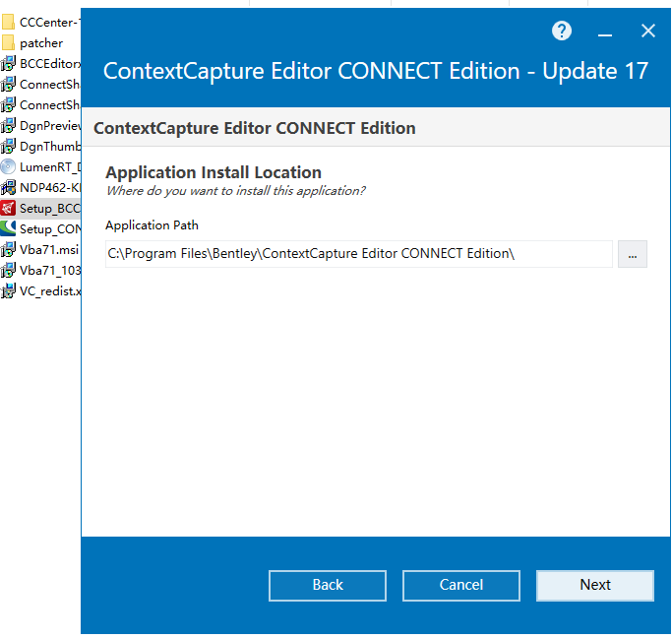Viewport: 672px width, 639px height.
Task: Click the file name starting 'Setup_BCC'
Action: tap(50, 209)
